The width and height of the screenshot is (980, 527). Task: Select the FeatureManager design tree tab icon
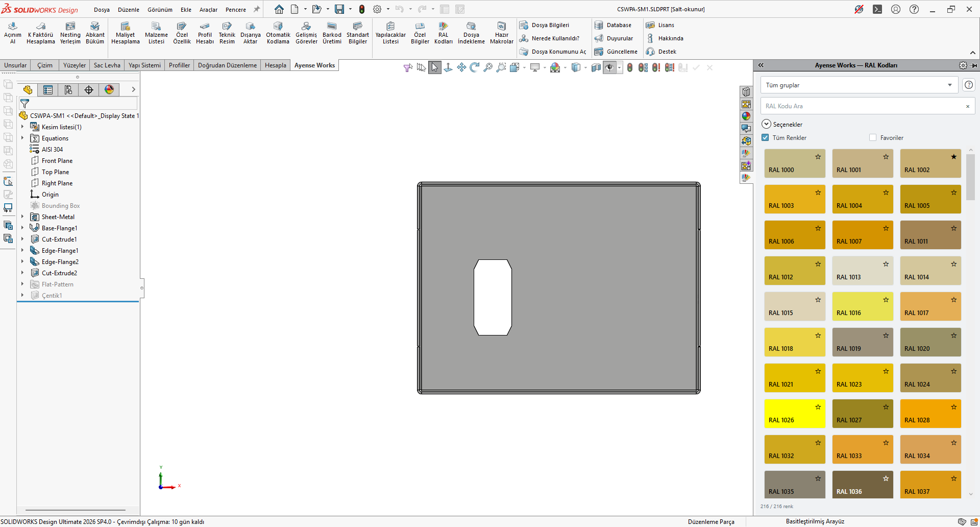pos(28,90)
